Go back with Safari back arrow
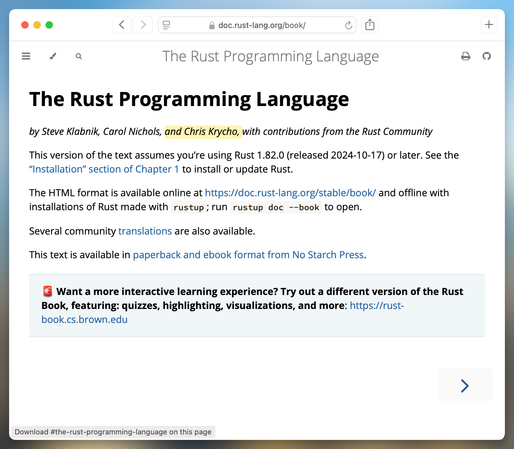 click(x=122, y=25)
